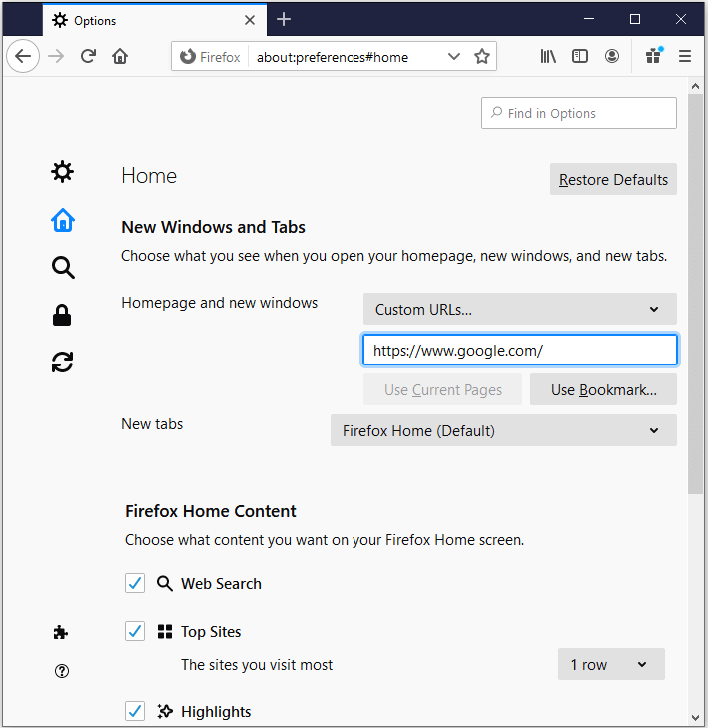Select the Home category in sidebar

pyautogui.click(x=63, y=220)
